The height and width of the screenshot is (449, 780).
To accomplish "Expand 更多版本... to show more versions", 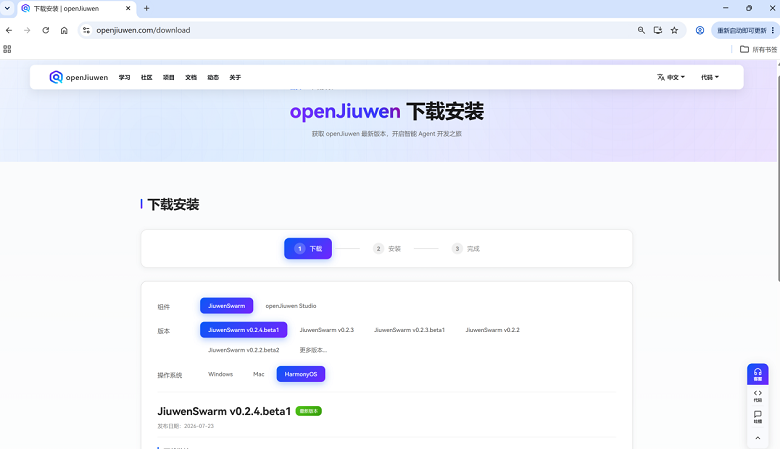I will tap(313, 350).
